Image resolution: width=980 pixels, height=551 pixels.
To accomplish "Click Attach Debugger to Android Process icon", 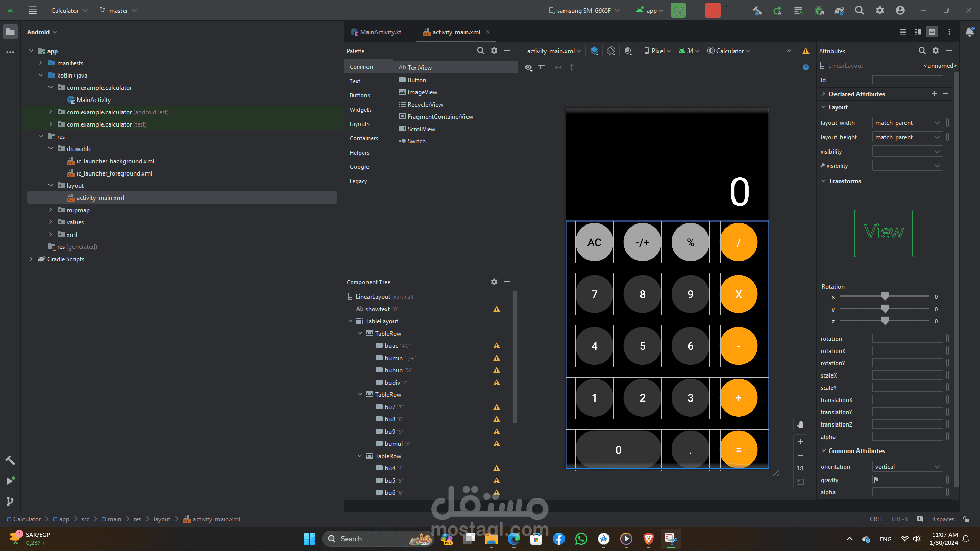I will tap(819, 10).
